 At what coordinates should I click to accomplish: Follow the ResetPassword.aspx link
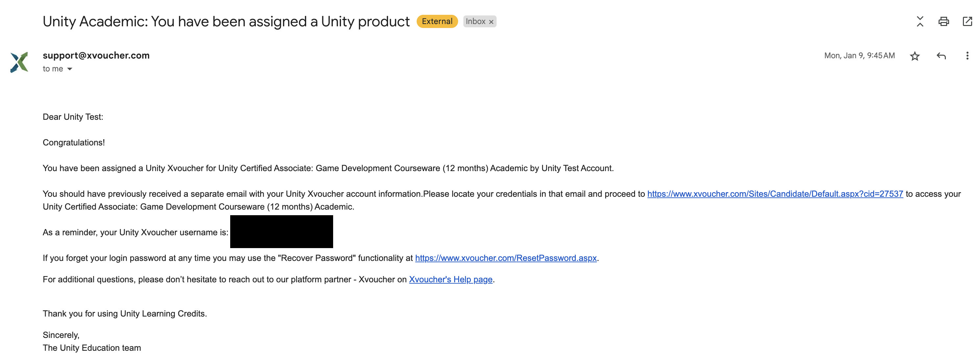click(x=505, y=258)
